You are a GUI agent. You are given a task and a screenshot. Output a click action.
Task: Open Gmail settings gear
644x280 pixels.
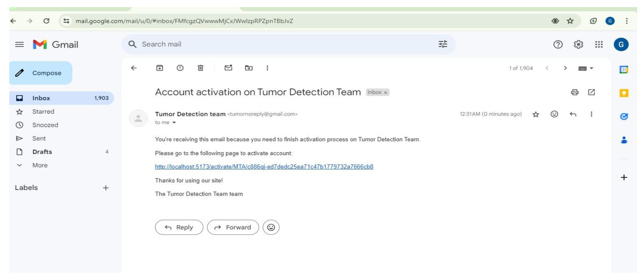point(578,45)
